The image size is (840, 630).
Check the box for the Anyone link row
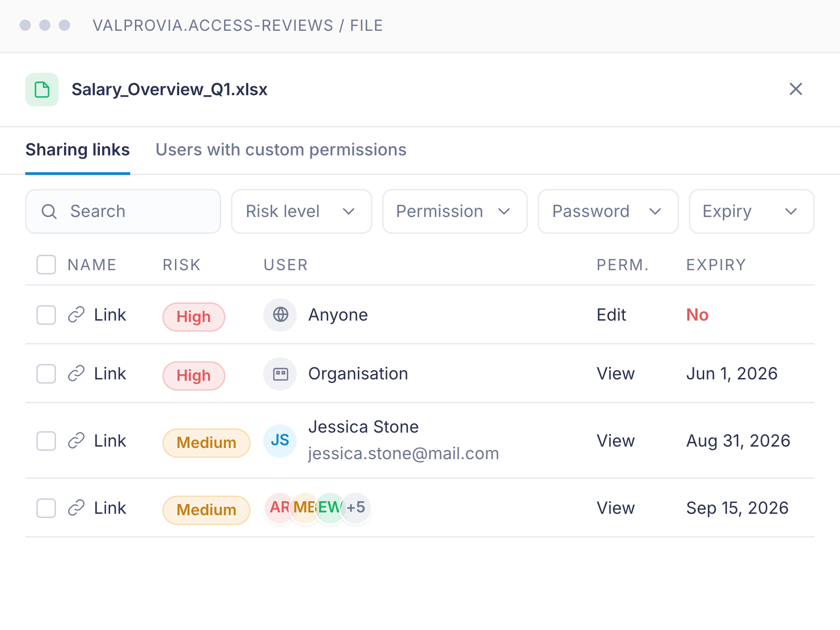pos(46,315)
